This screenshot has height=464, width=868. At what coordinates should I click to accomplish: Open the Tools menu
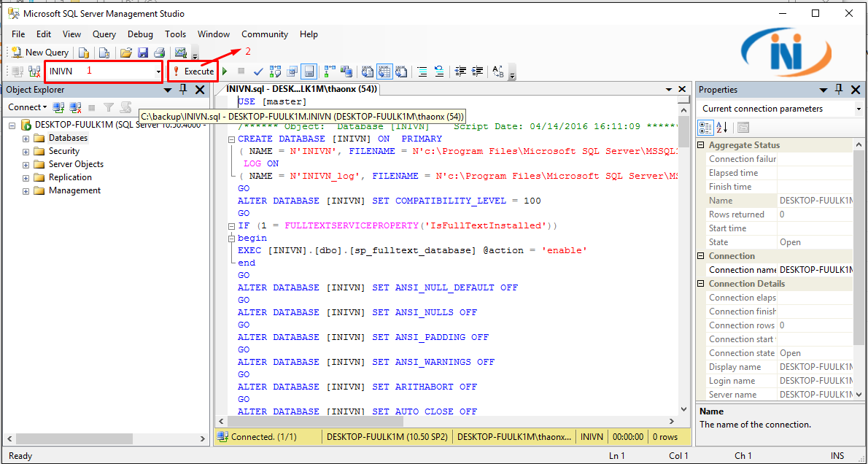[175, 34]
